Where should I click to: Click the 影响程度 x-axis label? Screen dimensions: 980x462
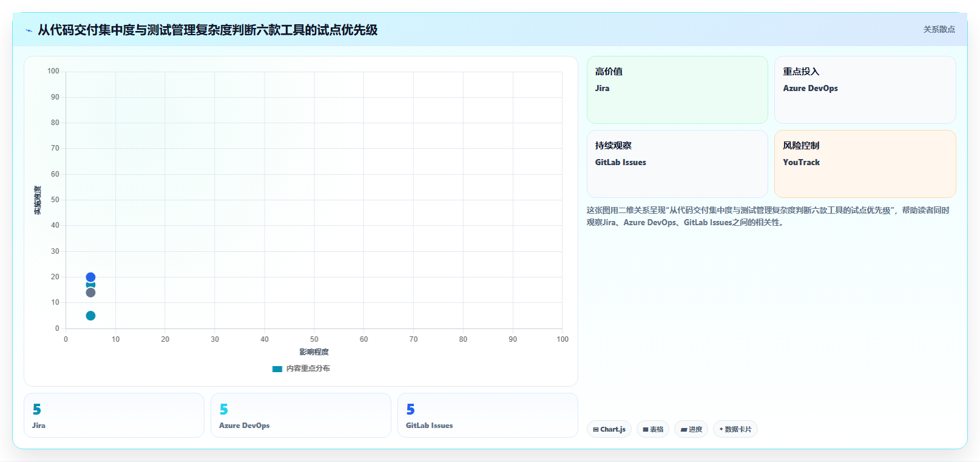click(314, 352)
